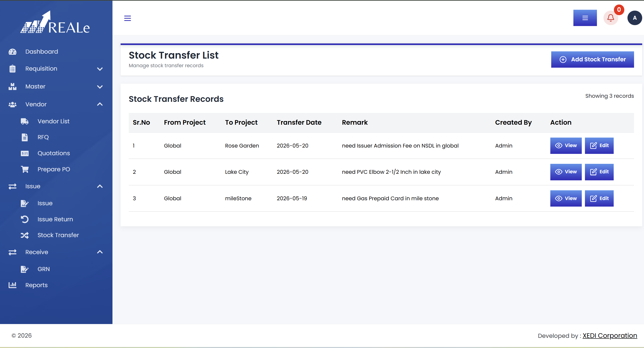Click the From Project column header
This screenshot has height=348, width=644.
pyautogui.click(x=184, y=122)
